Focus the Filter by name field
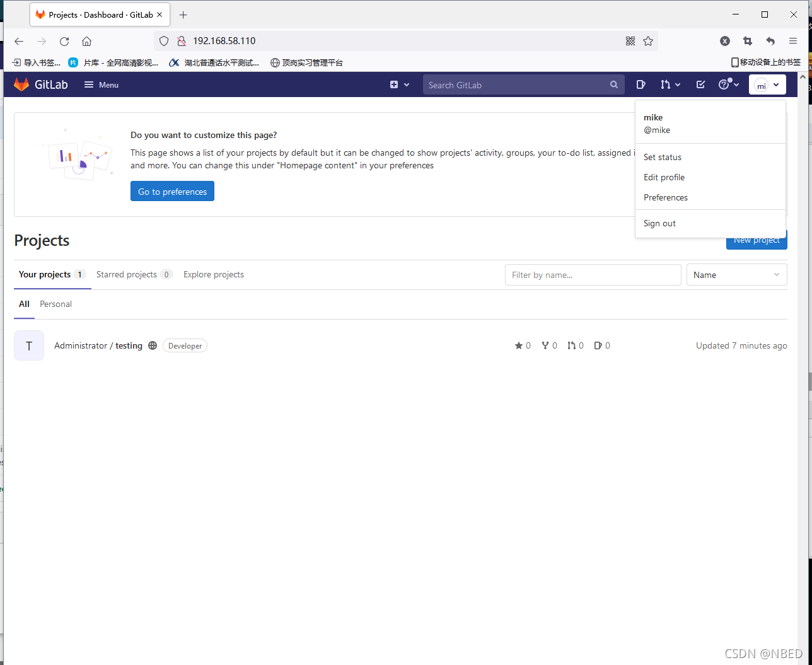This screenshot has height=665, width=812. click(593, 275)
